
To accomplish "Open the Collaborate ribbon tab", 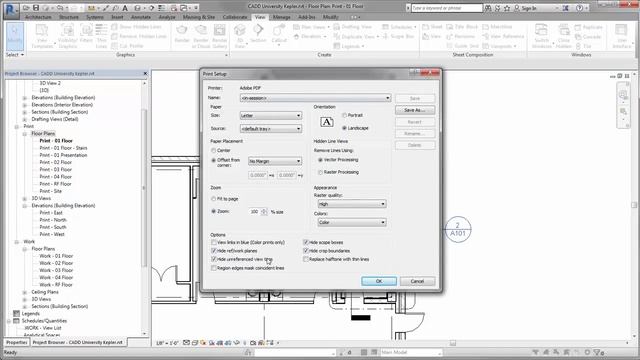I will coord(235,17).
